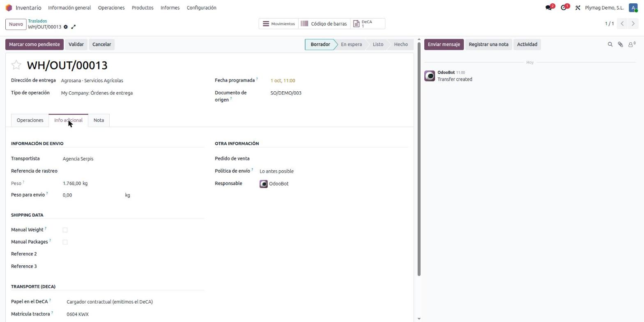Viewport: 644px width, 322px height.
Task: Open the Política de envío selector
Action: click(x=333, y=171)
